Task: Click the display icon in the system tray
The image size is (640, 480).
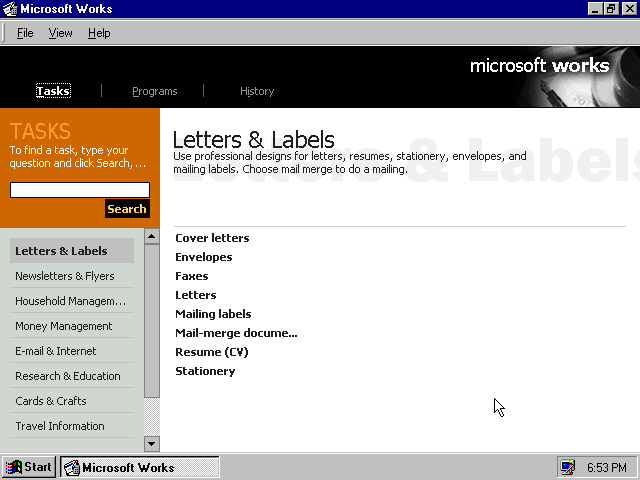Action: pos(568,467)
